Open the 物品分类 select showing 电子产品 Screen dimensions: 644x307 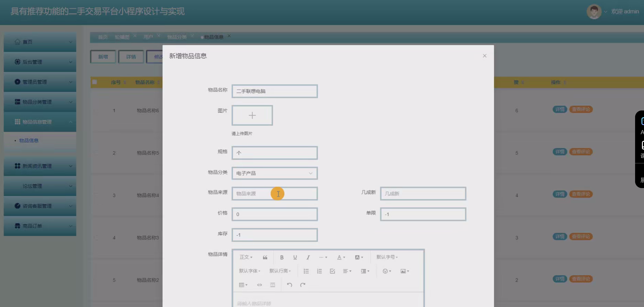tap(274, 173)
